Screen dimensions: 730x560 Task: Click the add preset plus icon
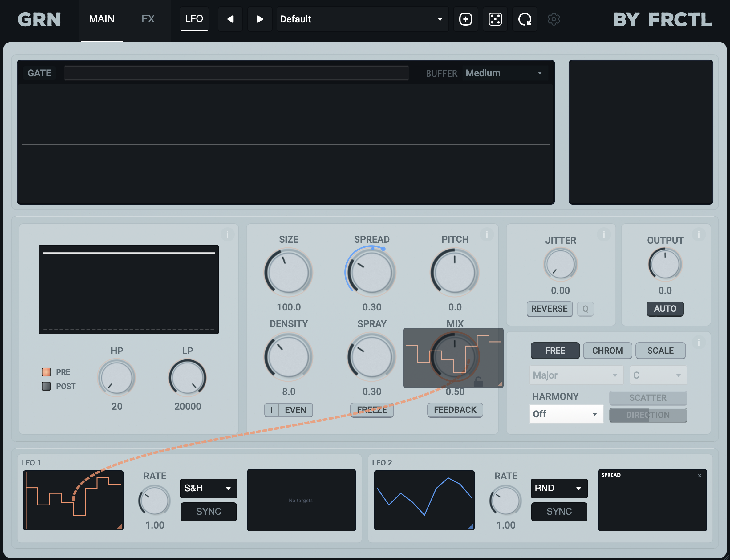click(x=465, y=19)
